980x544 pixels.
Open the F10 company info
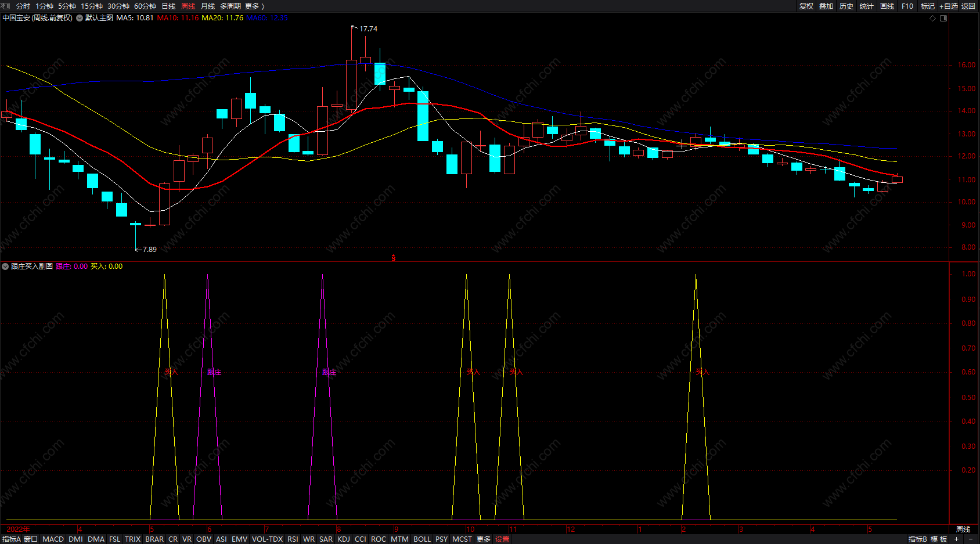tap(907, 6)
